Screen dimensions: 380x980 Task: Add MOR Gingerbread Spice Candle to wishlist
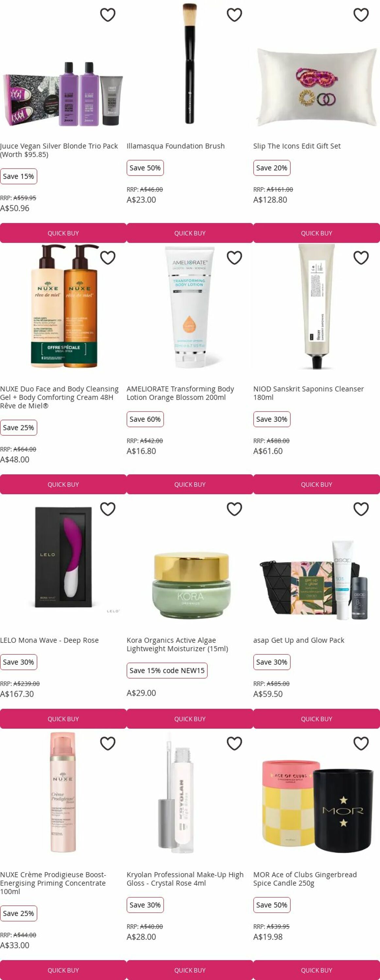(361, 743)
